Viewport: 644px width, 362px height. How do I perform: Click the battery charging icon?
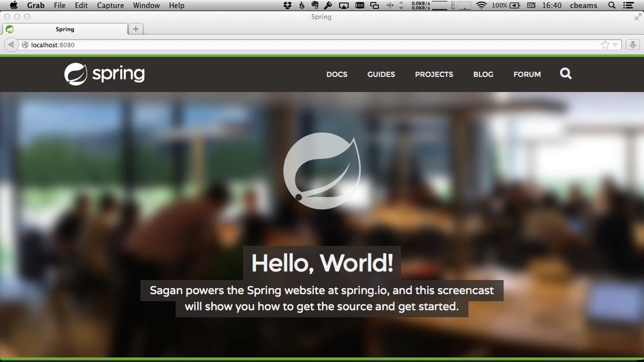pos(515,5)
